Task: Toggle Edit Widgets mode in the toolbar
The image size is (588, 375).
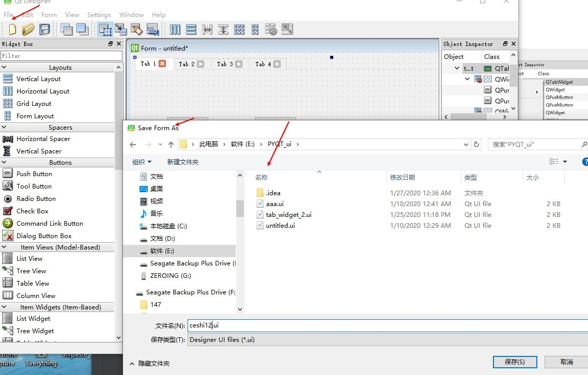Action: (x=104, y=29)
